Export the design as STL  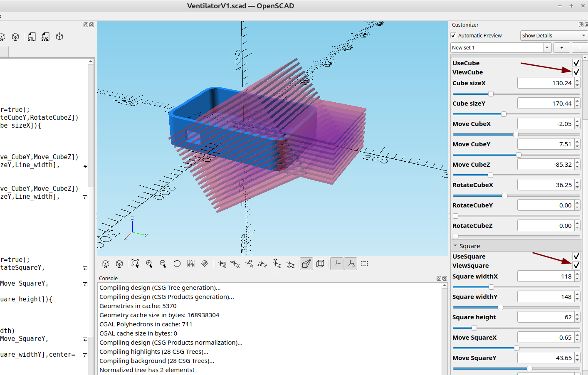tap(32, 37)
